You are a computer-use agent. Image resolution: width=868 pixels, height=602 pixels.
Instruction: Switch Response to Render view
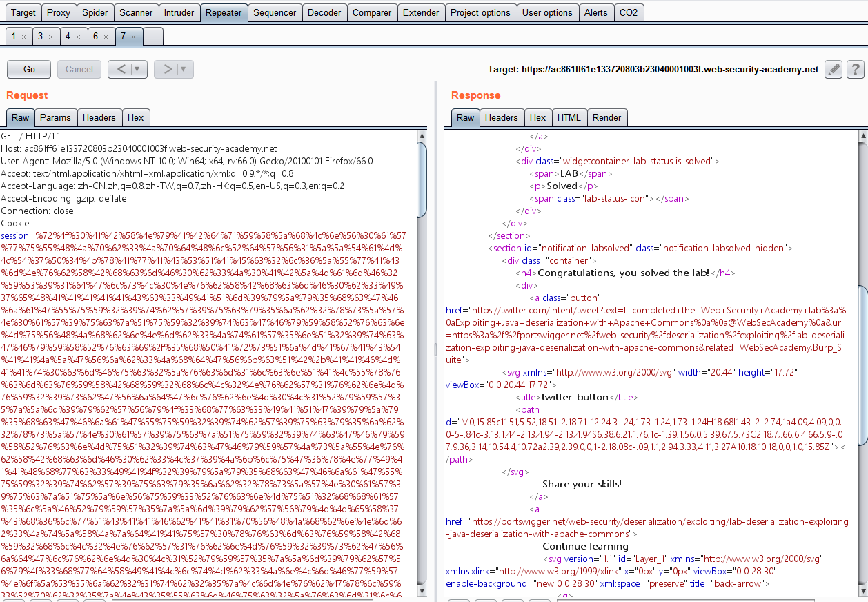click(x=607, y=117)
